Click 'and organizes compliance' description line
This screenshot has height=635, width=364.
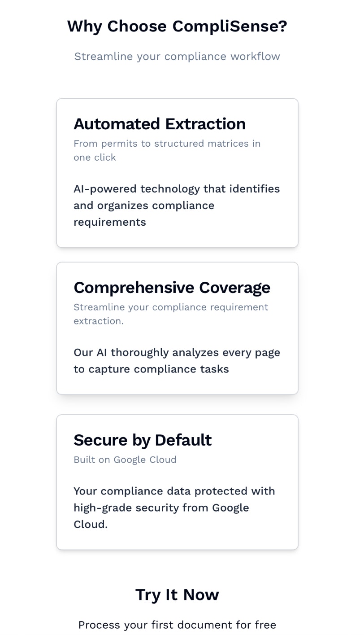pyautogui.click(x=144, y=205)
